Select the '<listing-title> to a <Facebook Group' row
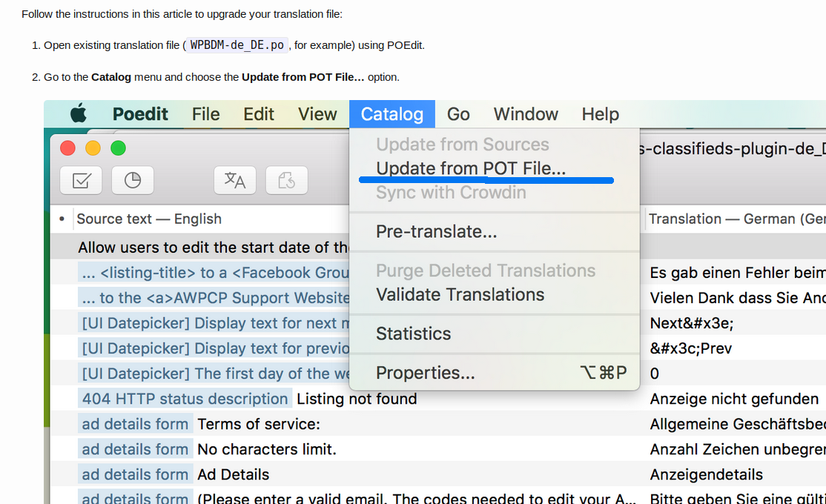 point(215,273)
